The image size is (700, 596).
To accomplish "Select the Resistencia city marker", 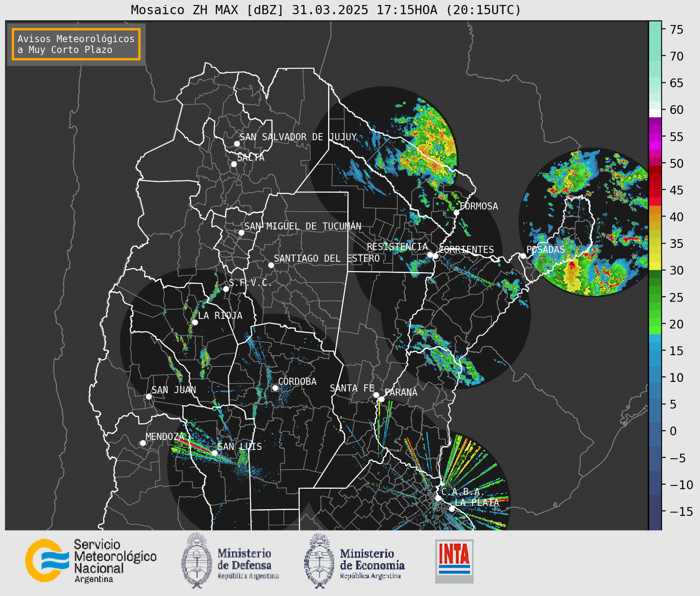I will point(430,255).
